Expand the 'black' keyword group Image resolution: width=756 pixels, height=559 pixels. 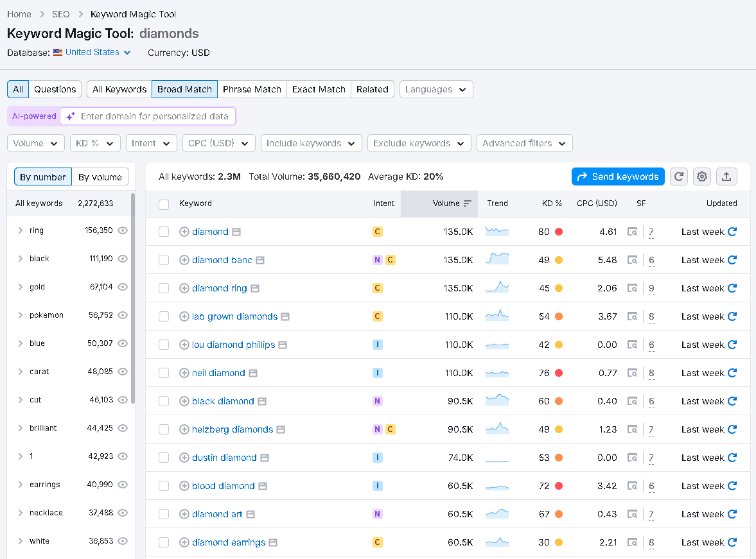[x=21, y=259]
